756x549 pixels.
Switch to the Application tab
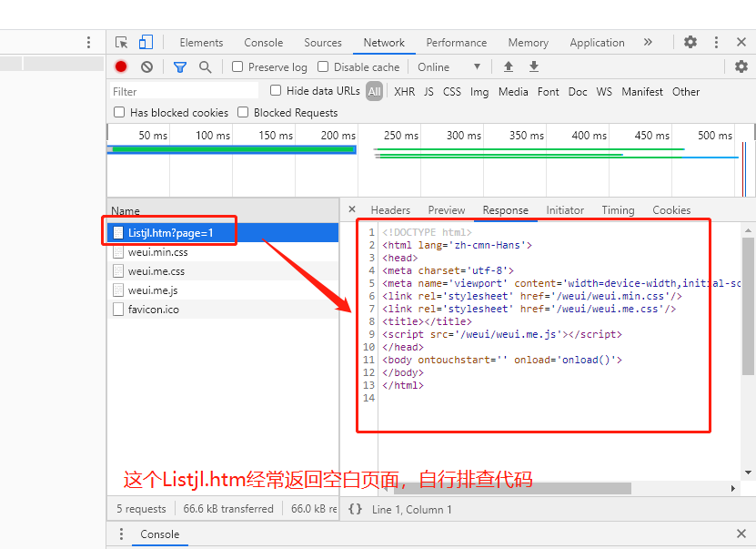597,43
